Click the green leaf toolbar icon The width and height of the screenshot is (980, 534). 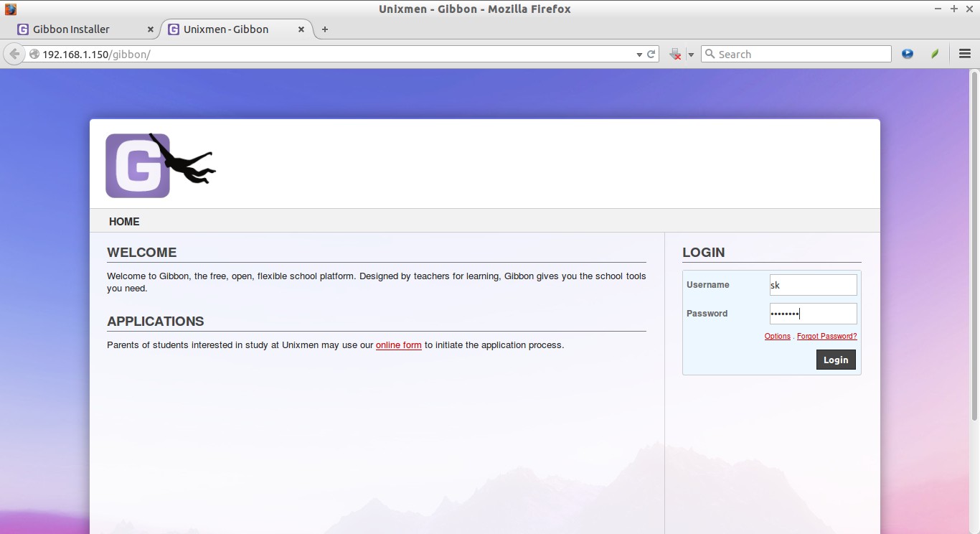click(935, 54)
